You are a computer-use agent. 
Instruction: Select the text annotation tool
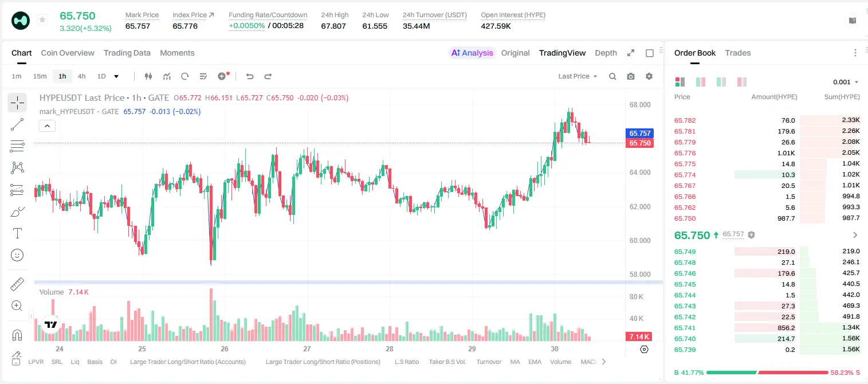(x=17, y=233)
